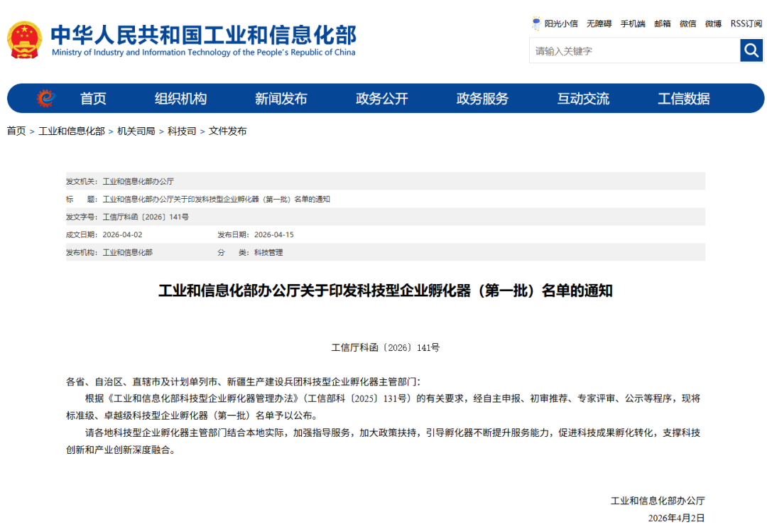Viewport: 767px width, 532px height.
Task: Subscribe via the RSS订阅 link
Action: pos(746,23)
